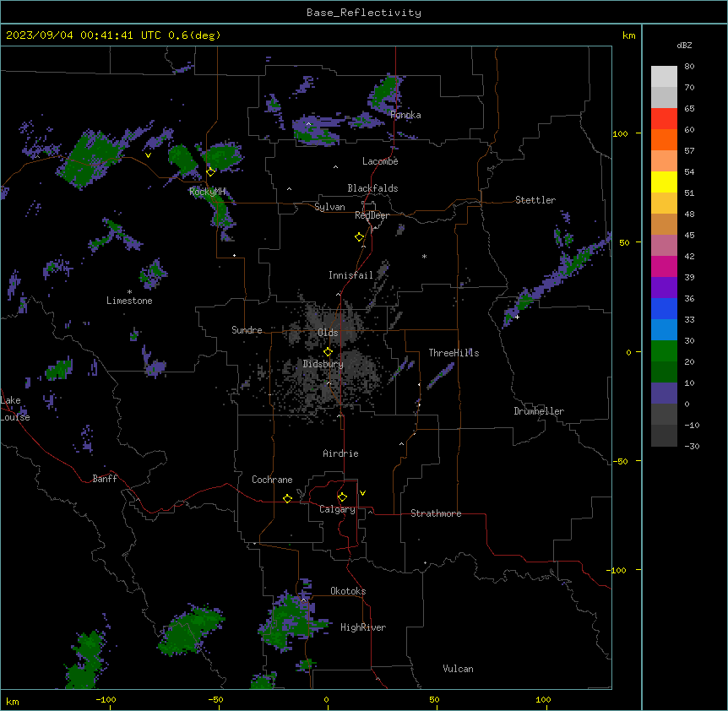This screenshot has width=728, height=711.
Task: Pick the blue 33-36 dBZ legend swatch
Action: 664,308
